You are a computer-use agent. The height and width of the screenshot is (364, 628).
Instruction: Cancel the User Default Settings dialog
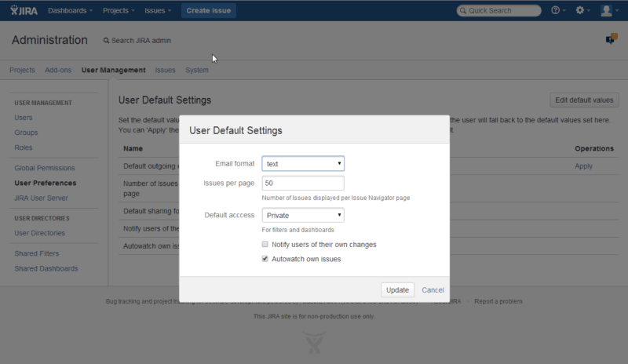pyautogui.click(x=433, y=290)
